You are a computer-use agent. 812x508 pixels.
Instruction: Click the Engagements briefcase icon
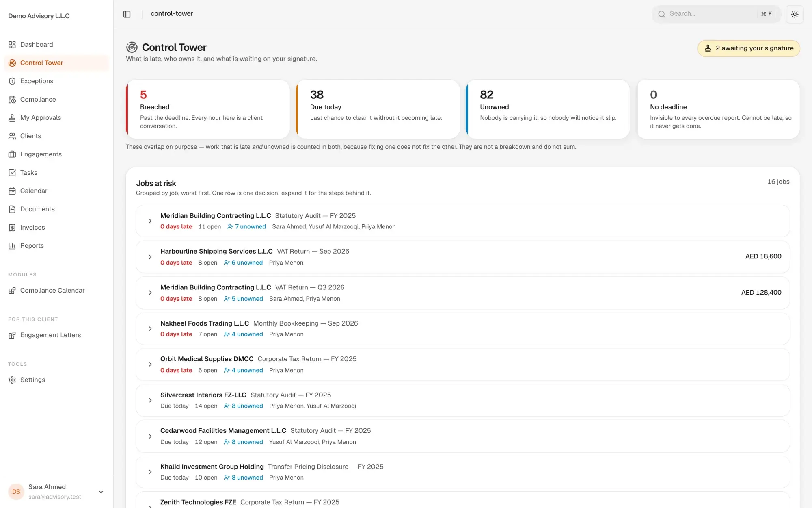12,154
